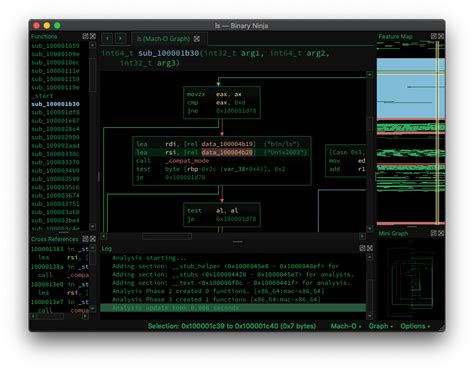Screen dimensions: 474x370
Task: Pop out the Log panel
Action: click(x=363, y=248)
